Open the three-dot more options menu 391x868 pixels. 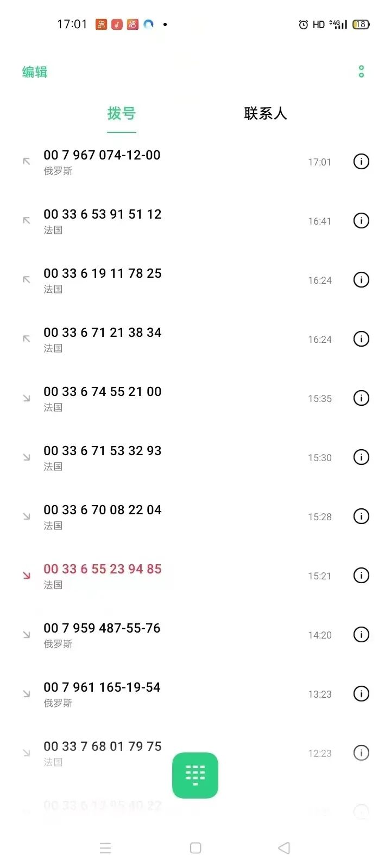[361, 72]
